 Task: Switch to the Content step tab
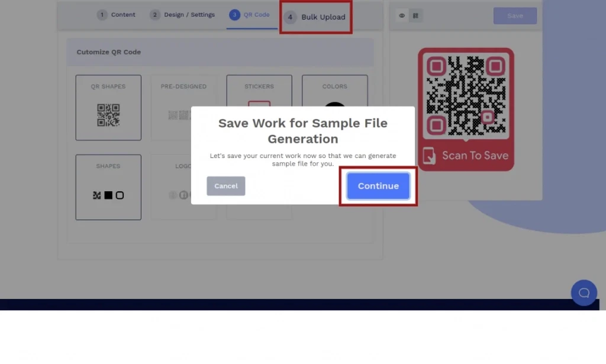click(x=117, y=15)
